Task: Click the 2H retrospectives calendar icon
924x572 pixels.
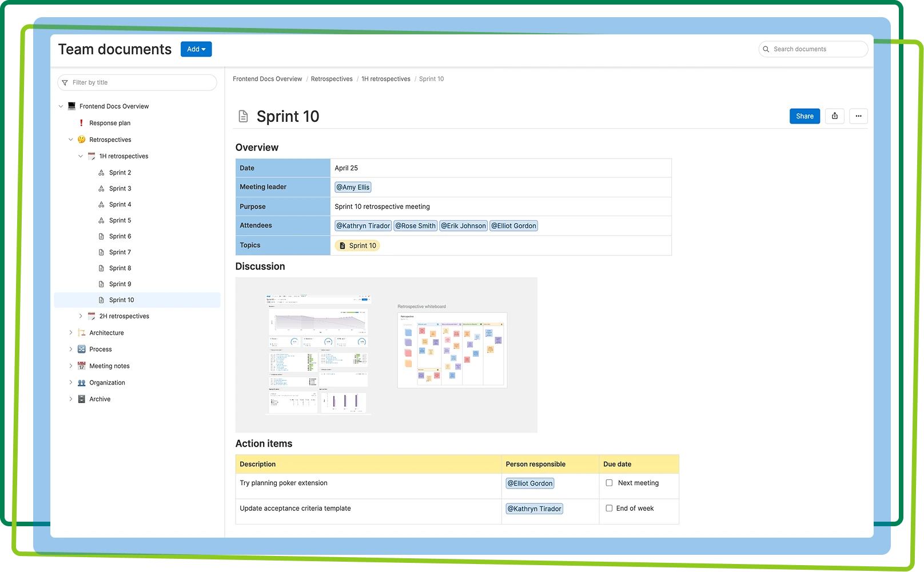Action: point(91,316)
